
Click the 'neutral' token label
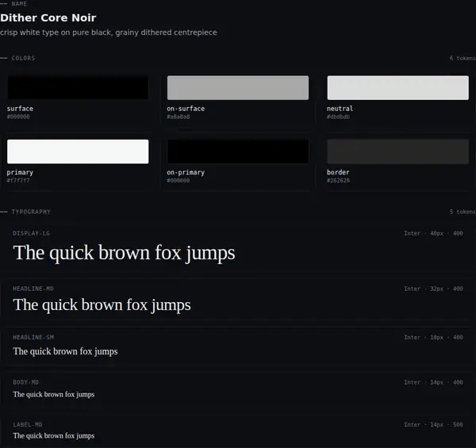click(340, 109)
